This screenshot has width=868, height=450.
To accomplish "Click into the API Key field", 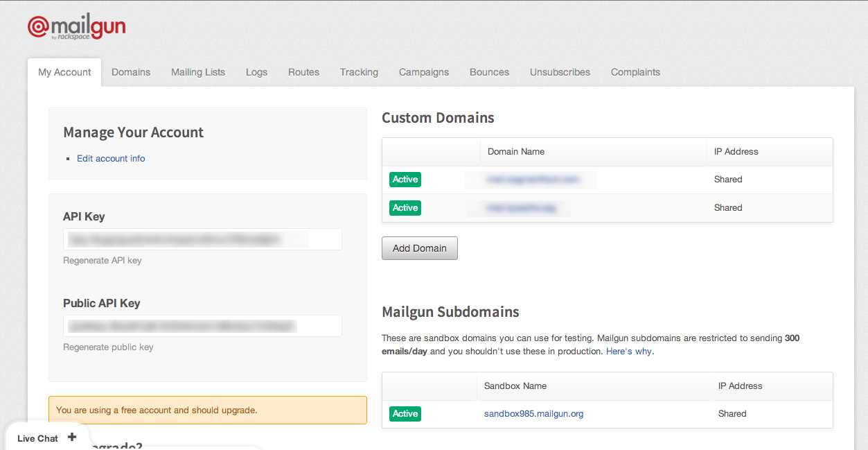I will (x=202, y=240).
